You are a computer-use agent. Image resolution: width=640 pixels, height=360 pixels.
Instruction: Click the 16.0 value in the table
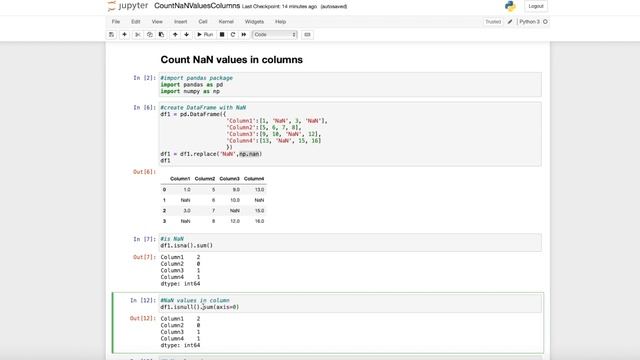point(260,221)
